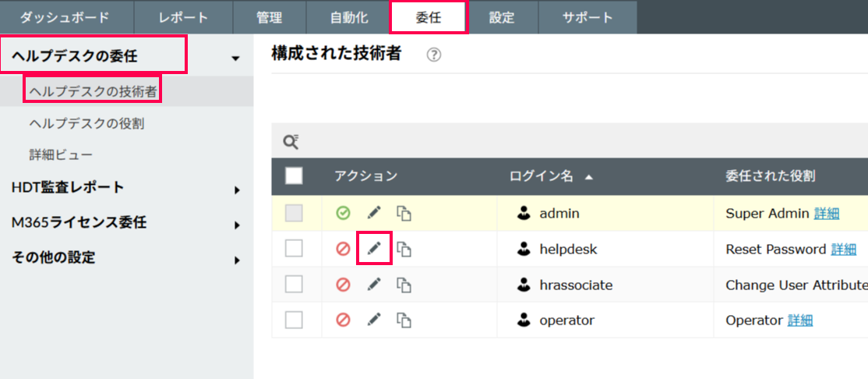The width and height of the screenshot is (868, 379).
Task: Open the 自動化 tab
Action: (x=349, y=17)
